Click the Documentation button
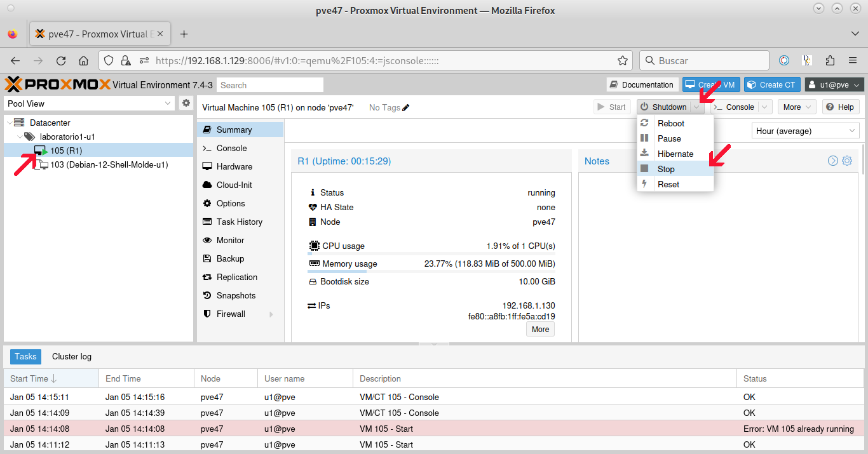This screenshot has height=454, width=868. click(642, 84)
